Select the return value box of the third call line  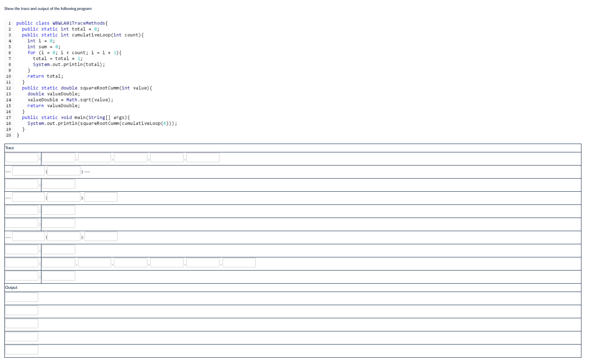tap(101, 236)
